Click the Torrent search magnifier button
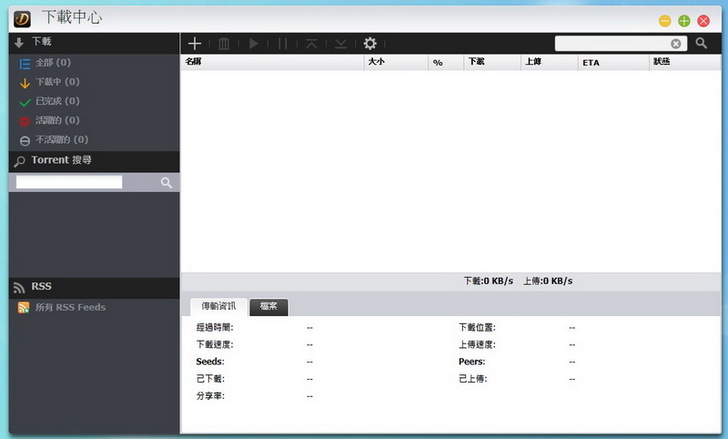 click(166, 182)
